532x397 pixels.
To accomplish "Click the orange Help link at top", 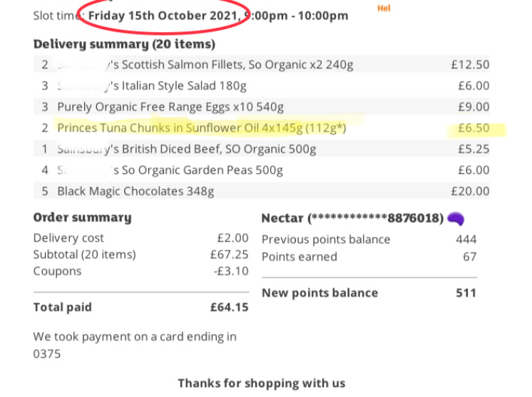I will [x=384, y=9].
